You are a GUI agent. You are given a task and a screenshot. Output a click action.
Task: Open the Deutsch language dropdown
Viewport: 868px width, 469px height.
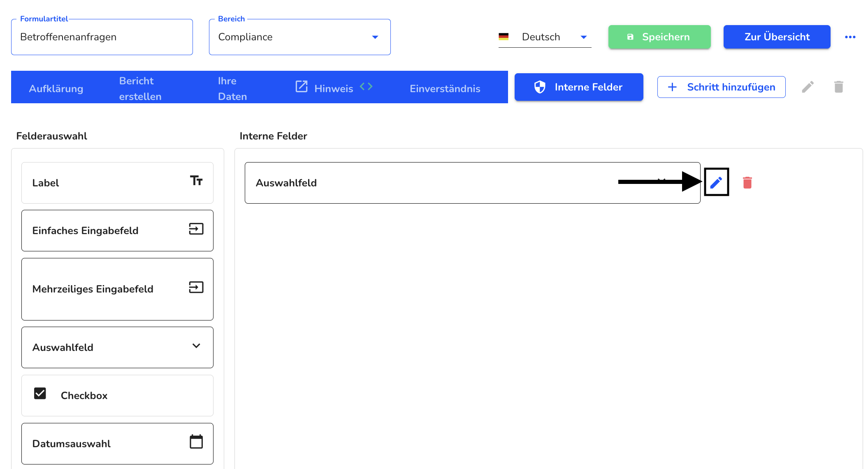(x=545, y=37)
